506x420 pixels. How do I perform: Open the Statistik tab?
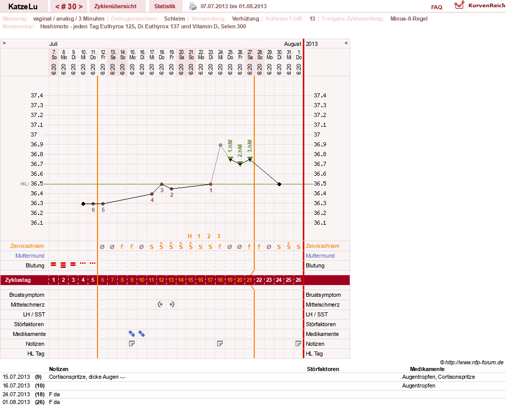pyautogui.click(x=165, y=6)
